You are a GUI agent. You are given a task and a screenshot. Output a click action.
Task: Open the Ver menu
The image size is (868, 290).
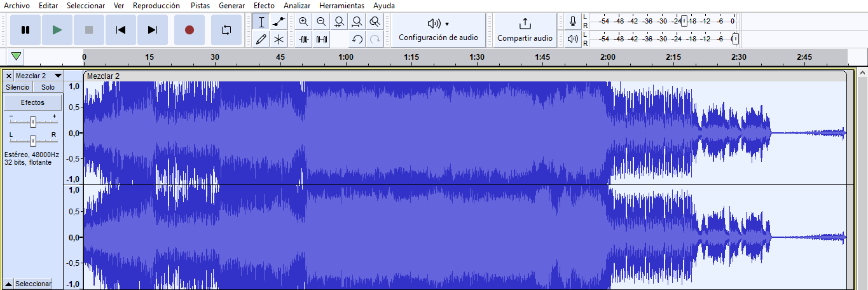119,6
